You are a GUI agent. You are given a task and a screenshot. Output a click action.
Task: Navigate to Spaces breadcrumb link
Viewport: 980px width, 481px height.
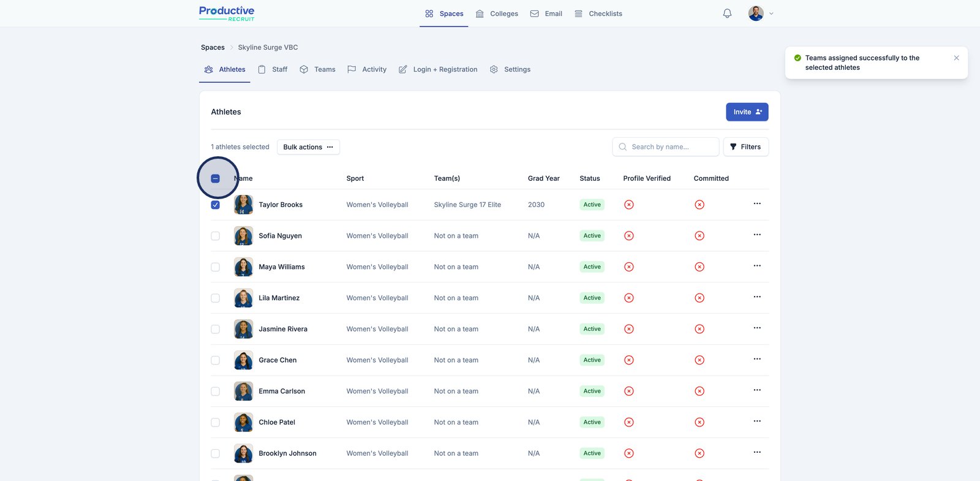click(213, 47)
